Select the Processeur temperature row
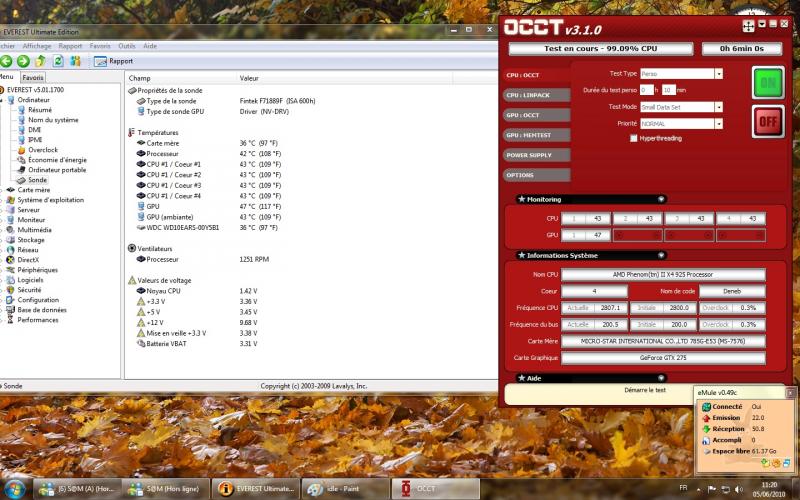Image resolution: width=800 pixels, height=500 pixels. [x=208, y=154]
